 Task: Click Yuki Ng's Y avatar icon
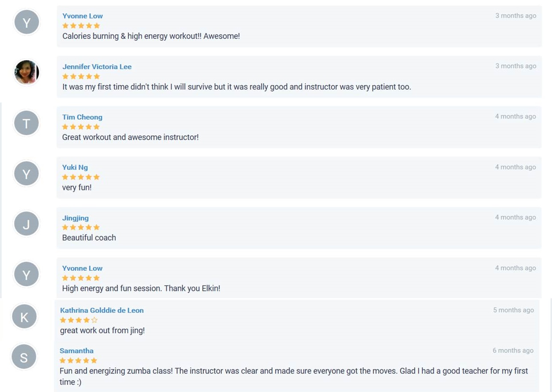click(26, 174)
